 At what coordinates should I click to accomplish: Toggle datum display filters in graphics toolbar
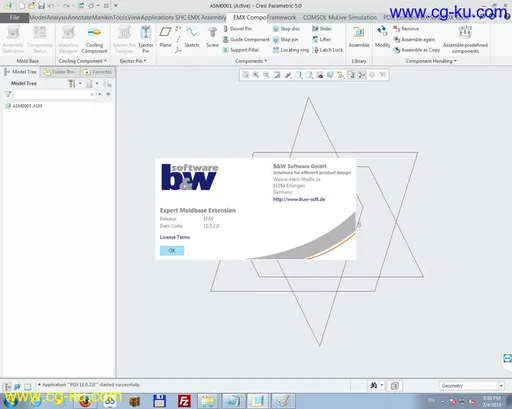click(341, 75)
